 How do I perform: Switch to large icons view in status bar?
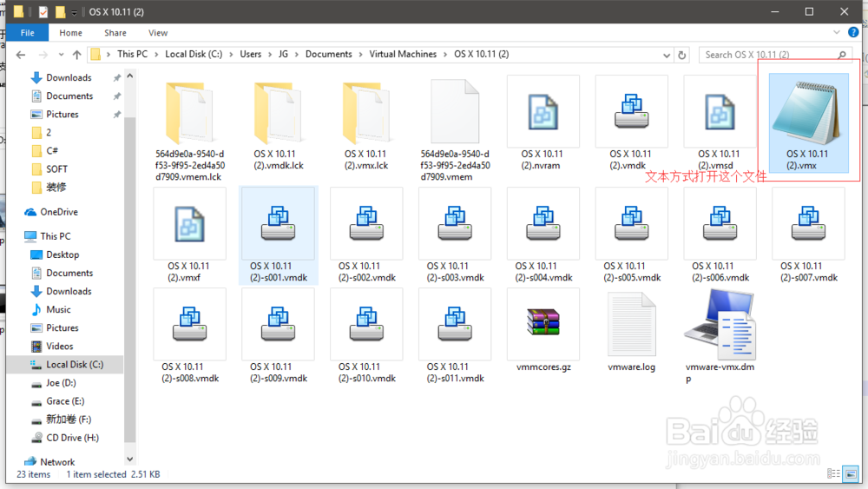[x=851, y=473]
